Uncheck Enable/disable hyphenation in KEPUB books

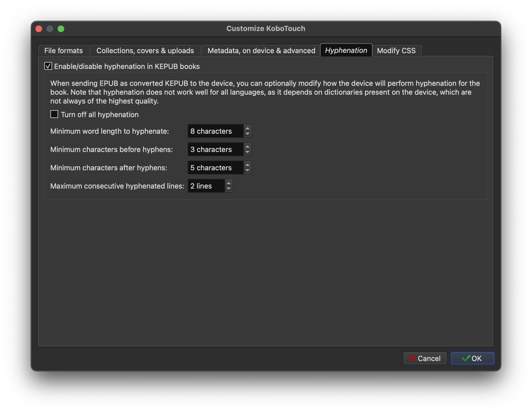(48, 66)
